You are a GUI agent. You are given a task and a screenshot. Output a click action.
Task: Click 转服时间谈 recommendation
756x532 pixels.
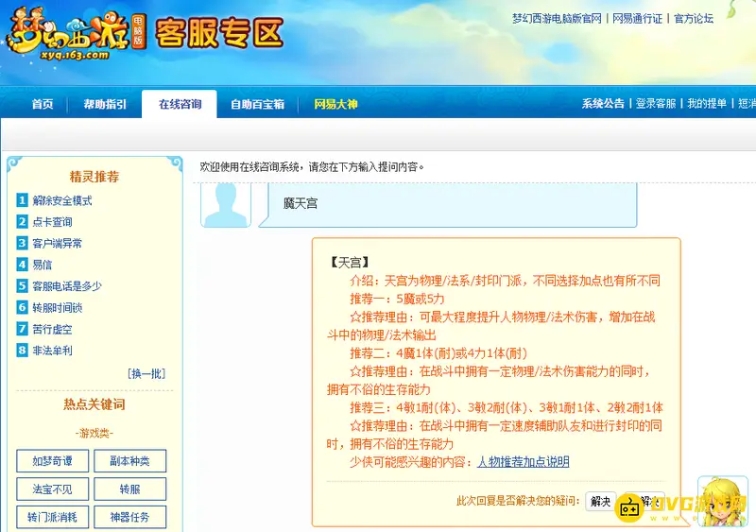coord(58,308)
